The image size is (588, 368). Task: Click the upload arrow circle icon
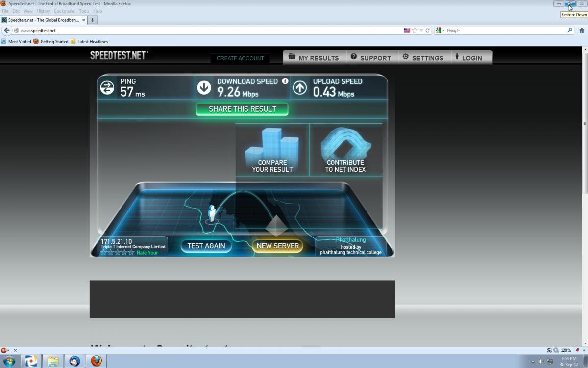coord(300,88)
